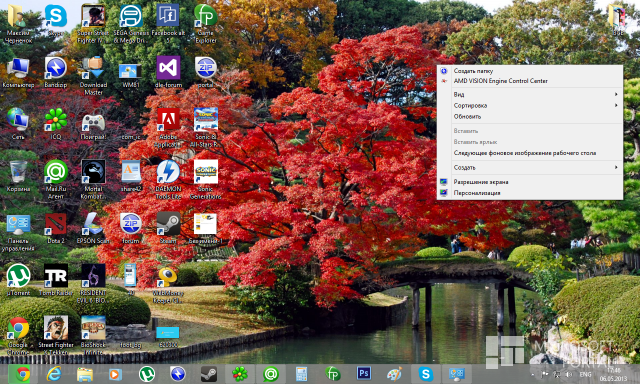Image resolution: width=640 pixels, height=384 pixels.
Task: Select the Download Master desktop shortcut
Action: pos(93,76)
